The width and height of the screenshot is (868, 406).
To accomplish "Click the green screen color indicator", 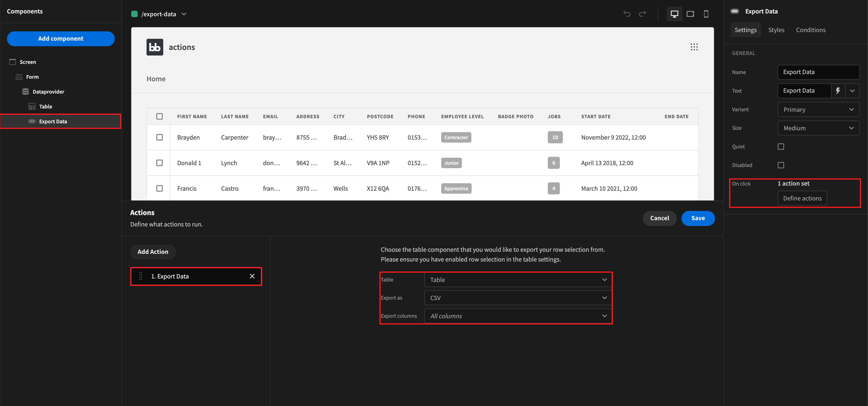I will coord(134,14).
